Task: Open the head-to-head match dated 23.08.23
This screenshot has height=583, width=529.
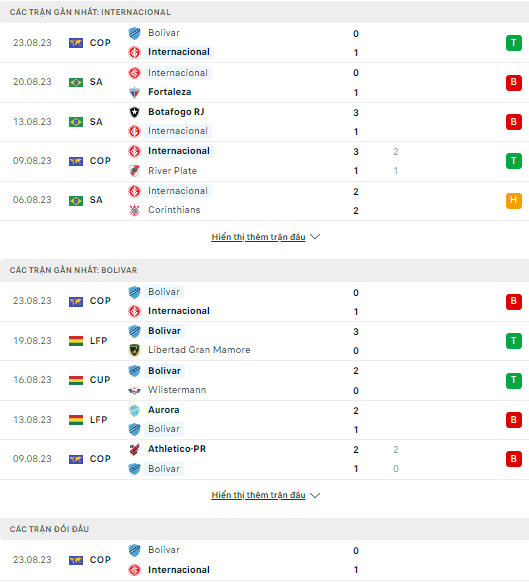Action: pos(264,560)
